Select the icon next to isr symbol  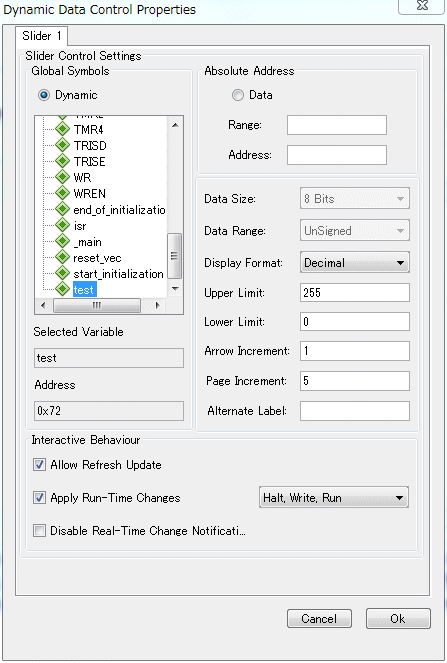63,226
